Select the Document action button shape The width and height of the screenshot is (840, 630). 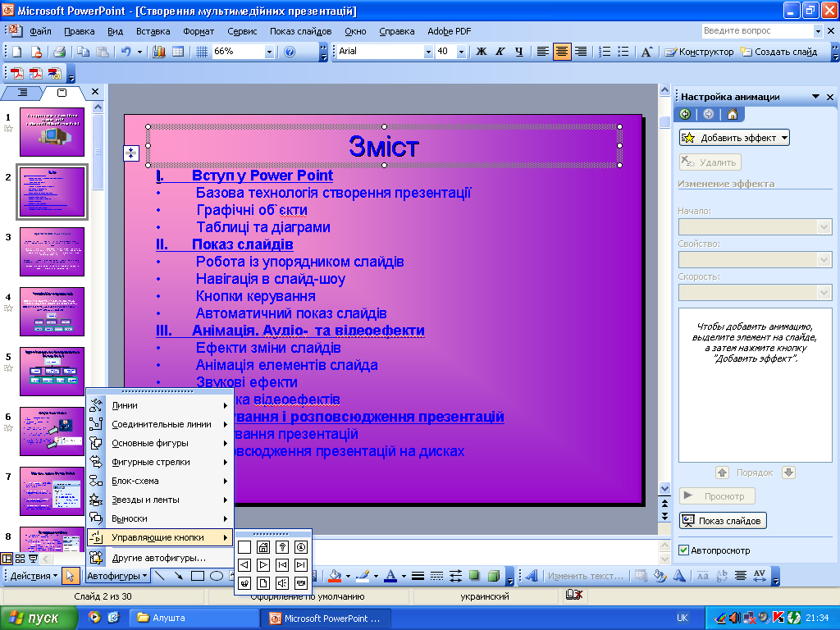pos(263,583)
